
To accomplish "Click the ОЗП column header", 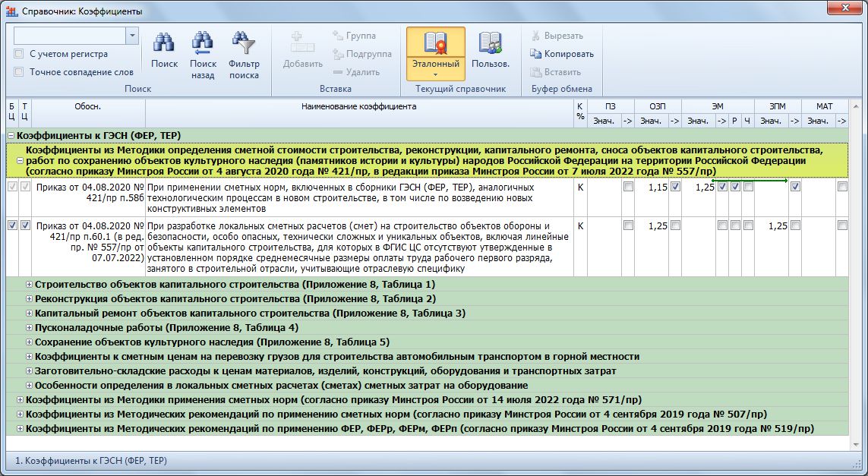I will (x=657, y=106).
